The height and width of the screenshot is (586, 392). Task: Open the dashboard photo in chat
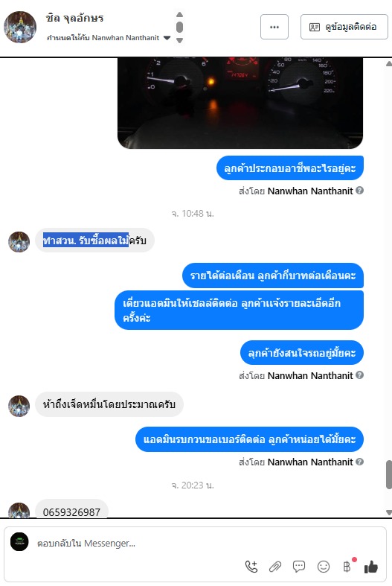(x=240, y=103)
